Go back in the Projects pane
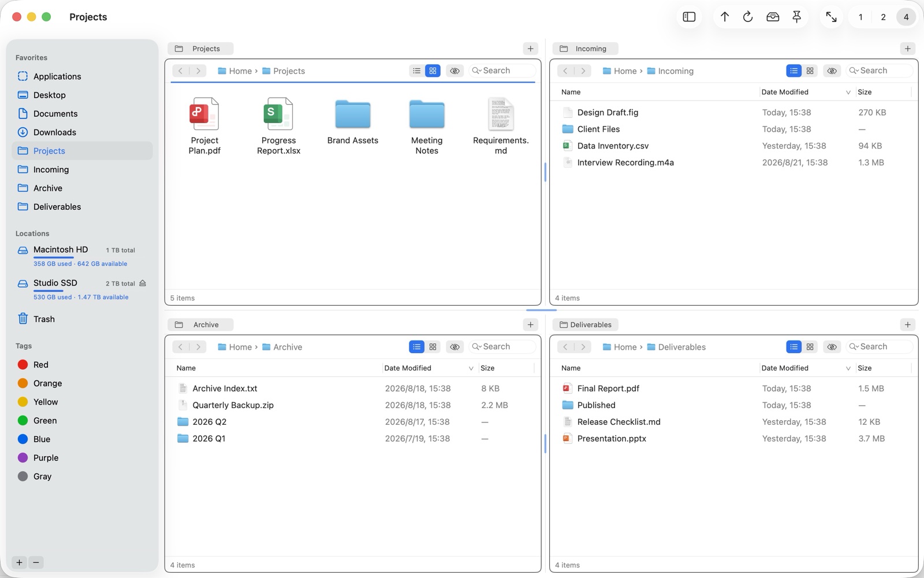Viewport: 924px width, 578px height. [x=180, y=71]
